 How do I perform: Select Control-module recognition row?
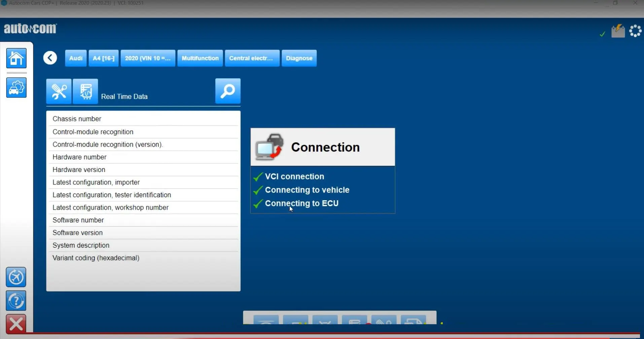pos(143,132)
